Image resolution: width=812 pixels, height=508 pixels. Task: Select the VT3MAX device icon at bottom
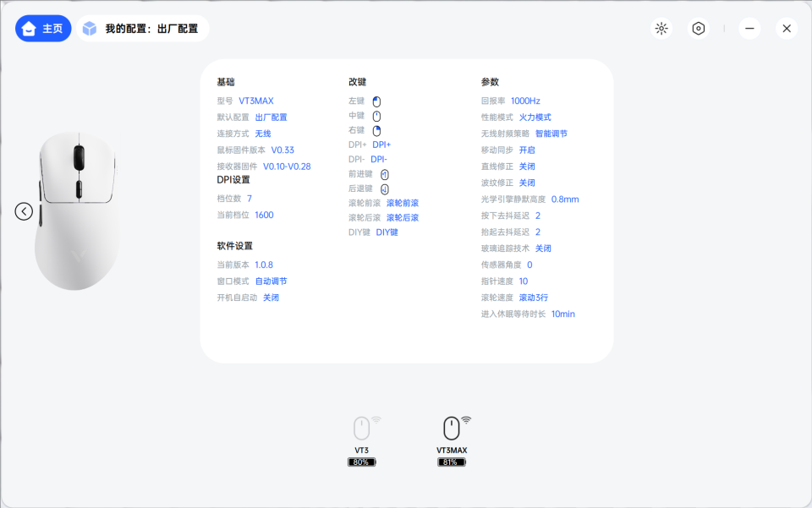point(451,427)
